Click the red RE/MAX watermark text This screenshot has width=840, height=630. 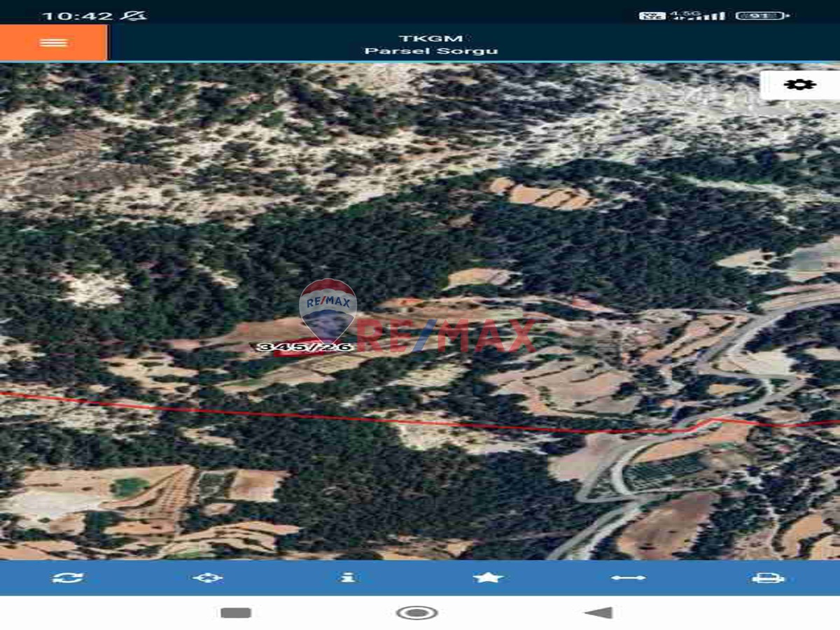(448, 336)
